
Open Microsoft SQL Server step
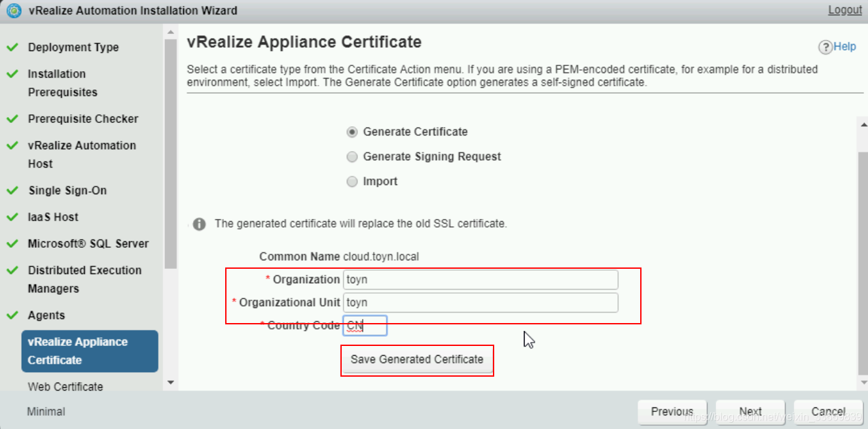click(x=88, y=243)
